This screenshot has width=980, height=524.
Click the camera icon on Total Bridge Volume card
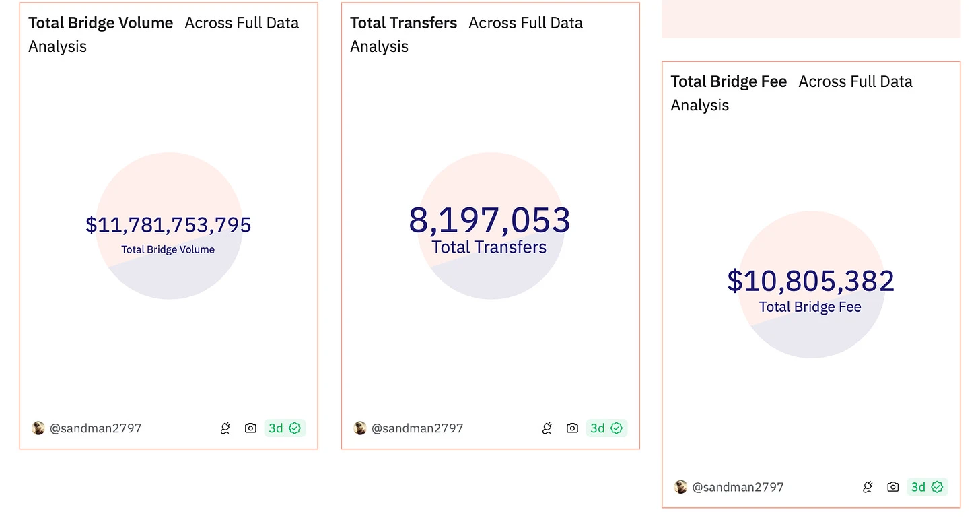click(x=250, y=428)
